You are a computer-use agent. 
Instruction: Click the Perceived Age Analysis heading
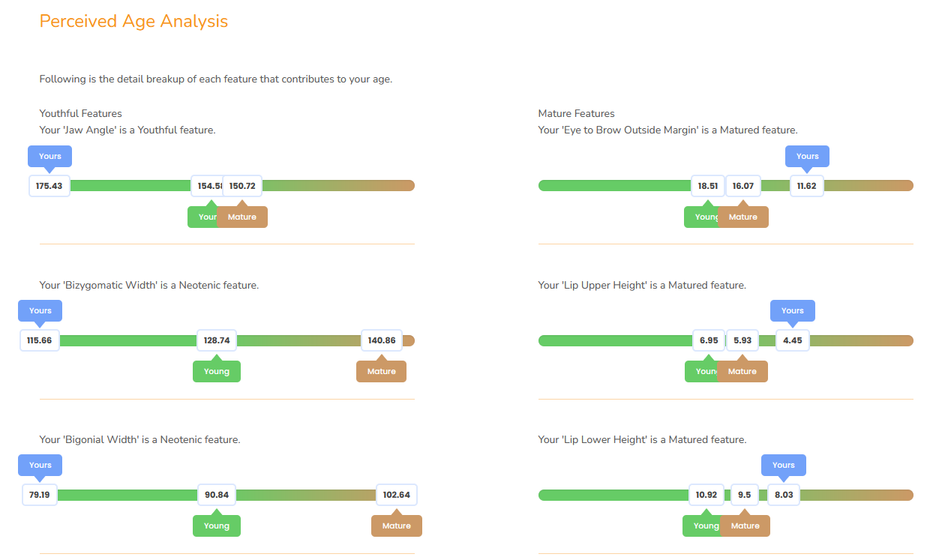pyautogui.click(x=133, y=21)
